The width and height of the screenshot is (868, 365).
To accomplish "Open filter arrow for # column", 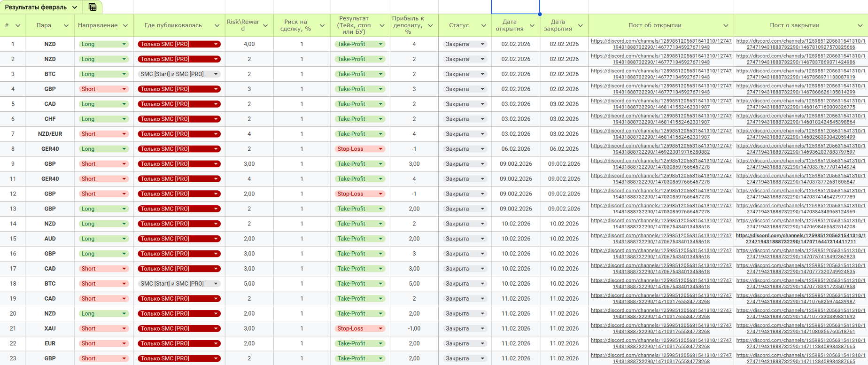I will (x=18, y=25).
